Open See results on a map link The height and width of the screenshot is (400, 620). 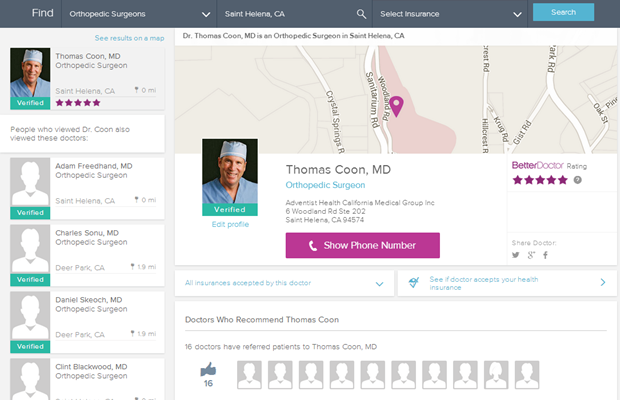coord(129,37)
